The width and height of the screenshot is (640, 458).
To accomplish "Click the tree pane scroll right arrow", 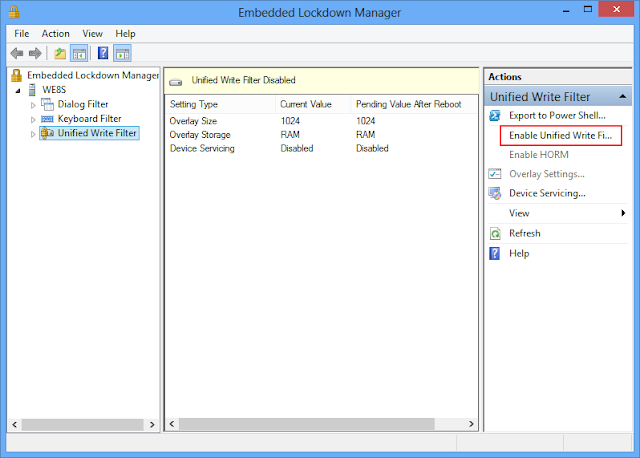I will [152, 425].
